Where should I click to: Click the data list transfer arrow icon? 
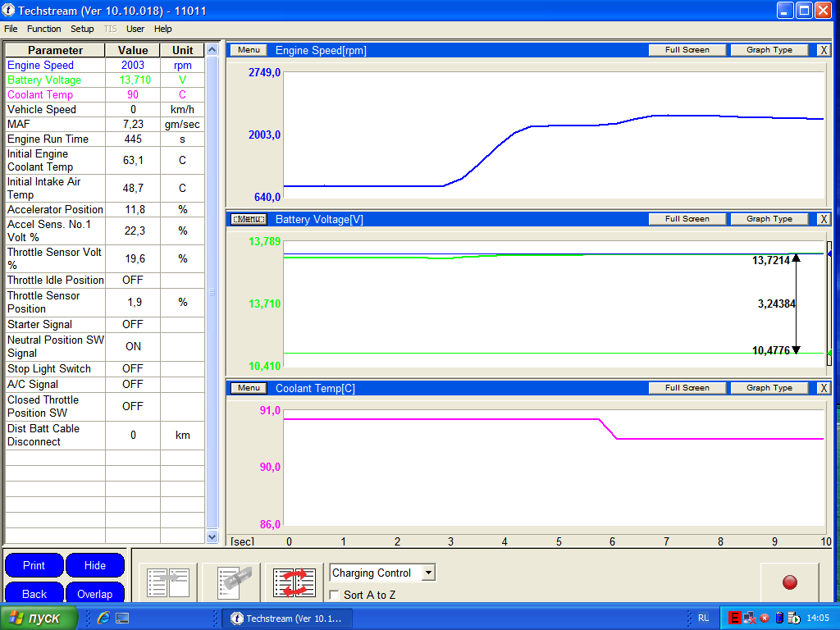coord(168,582)
